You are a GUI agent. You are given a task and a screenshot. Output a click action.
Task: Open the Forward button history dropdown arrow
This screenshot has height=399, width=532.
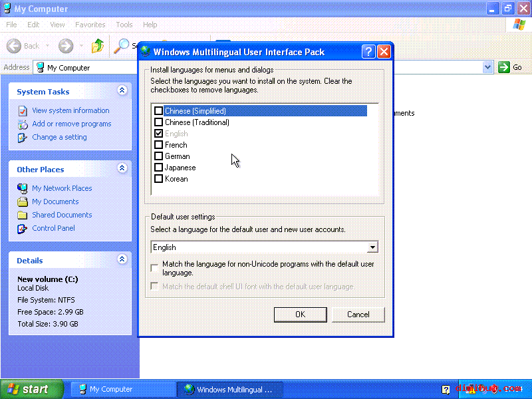[81, 46]
